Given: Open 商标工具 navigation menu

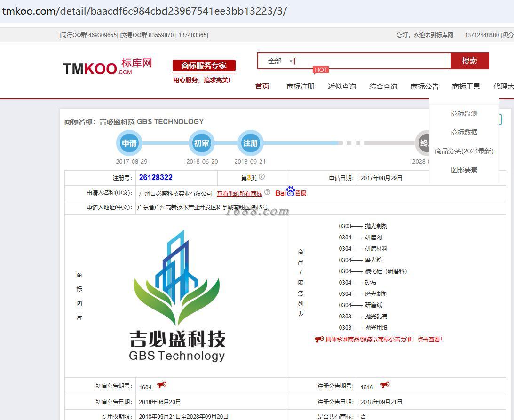Looking at the screenshot, I should tap(466, 86).
